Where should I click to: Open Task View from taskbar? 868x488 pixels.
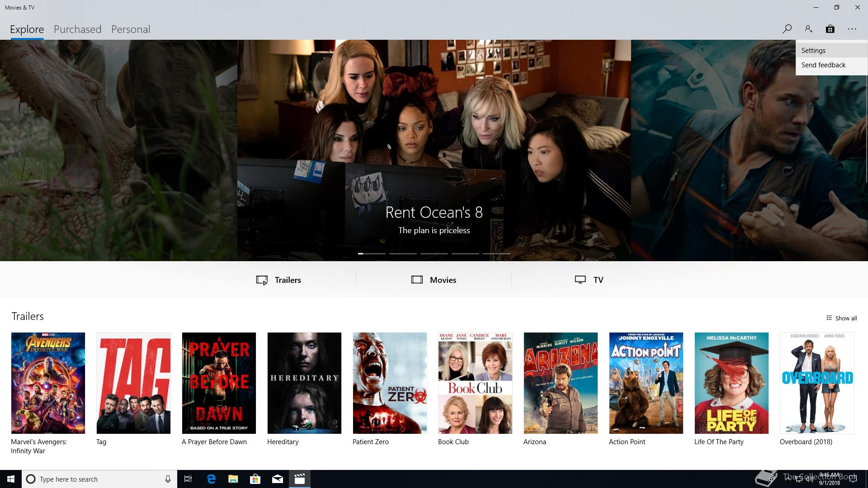(188, 479)
